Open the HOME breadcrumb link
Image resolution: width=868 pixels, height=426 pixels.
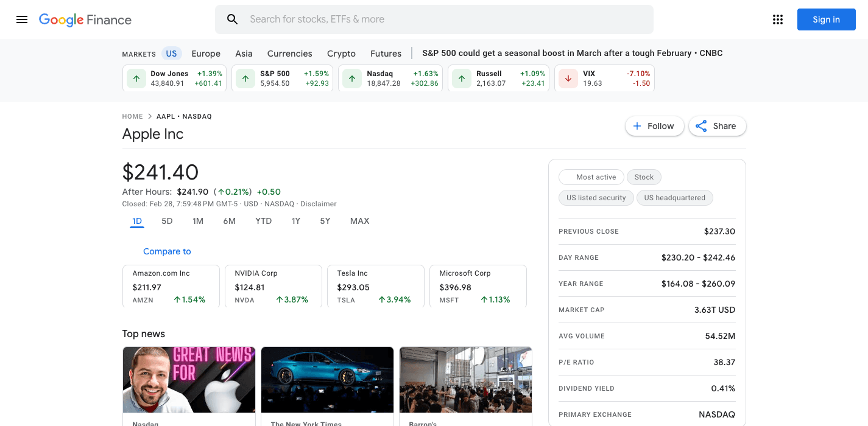132,116
